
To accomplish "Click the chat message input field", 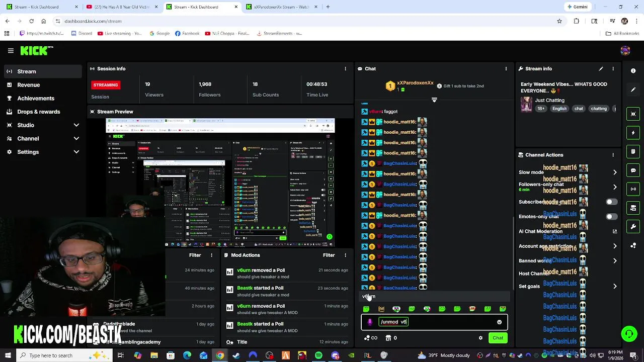I will 434,322.
